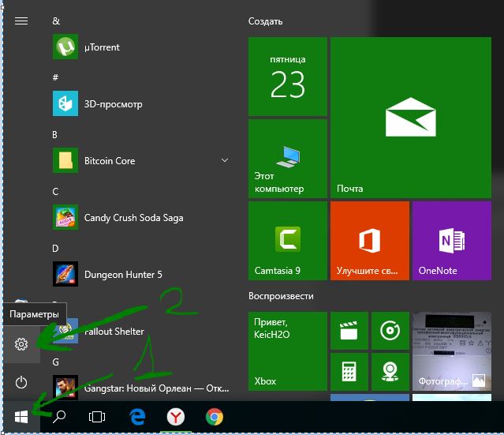Open the taskbar search magnifier
The height and width of the screenshot is (435, 504).
pos(59,417)
